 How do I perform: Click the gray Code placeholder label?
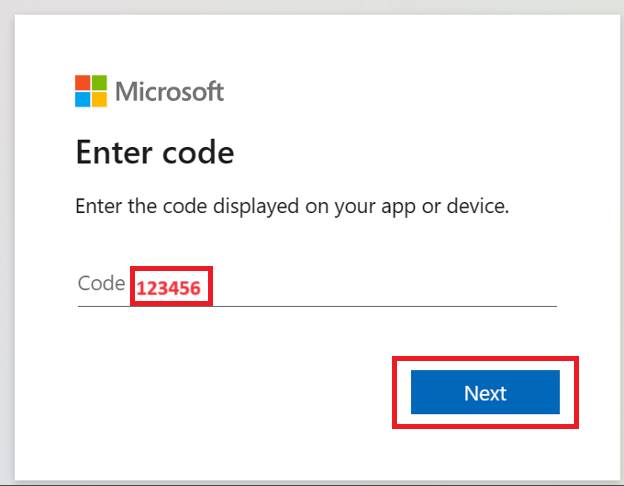click(101, 283)
